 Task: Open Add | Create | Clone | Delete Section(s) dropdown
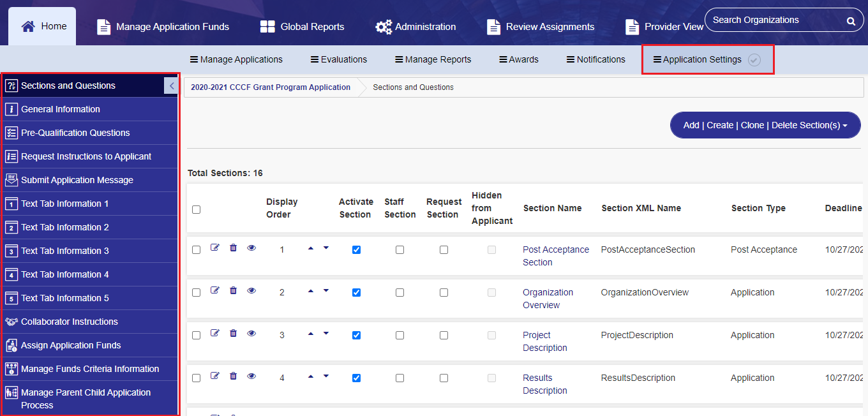765,125
